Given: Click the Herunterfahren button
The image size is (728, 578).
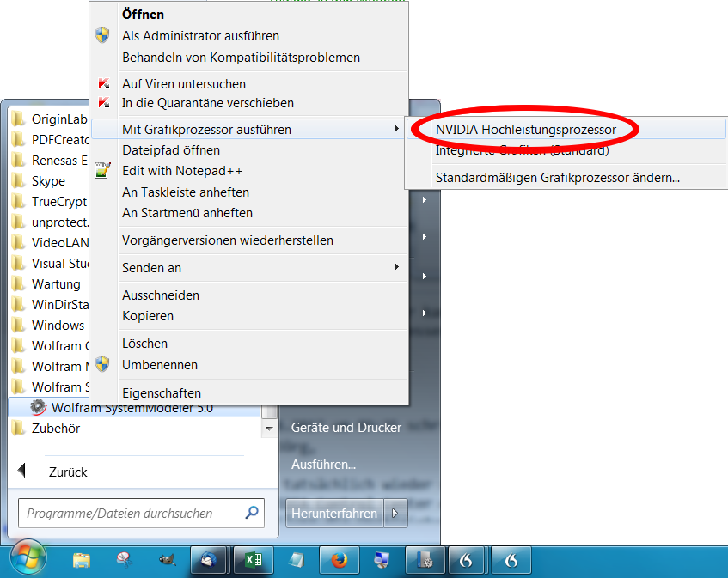Looking at the screenshot, I should [334, 513].
